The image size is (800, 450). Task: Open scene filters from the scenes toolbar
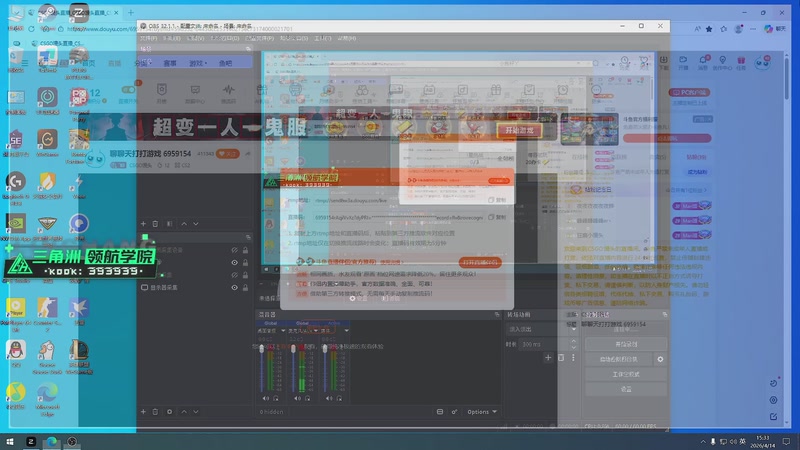[x=169, y=224]
